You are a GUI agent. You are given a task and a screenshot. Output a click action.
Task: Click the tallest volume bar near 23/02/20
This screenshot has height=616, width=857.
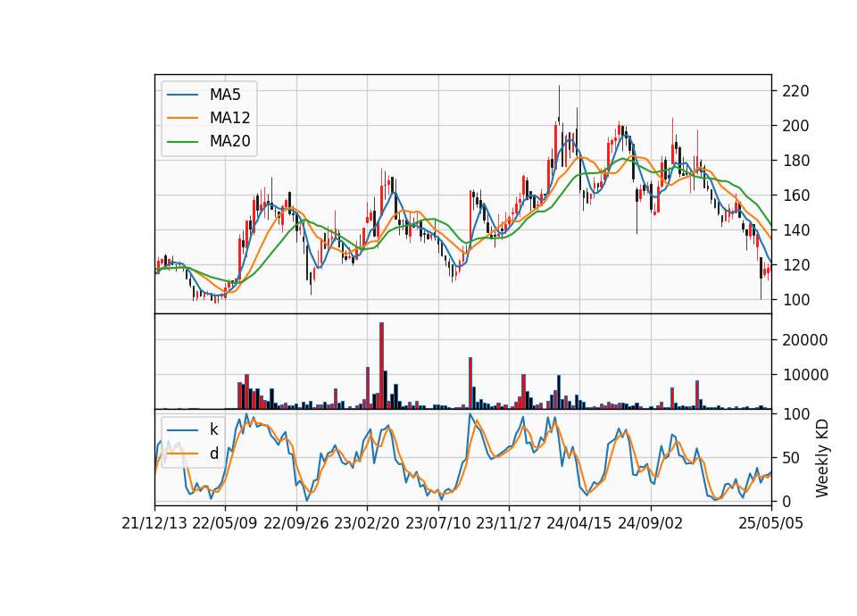tap(381, 366)
